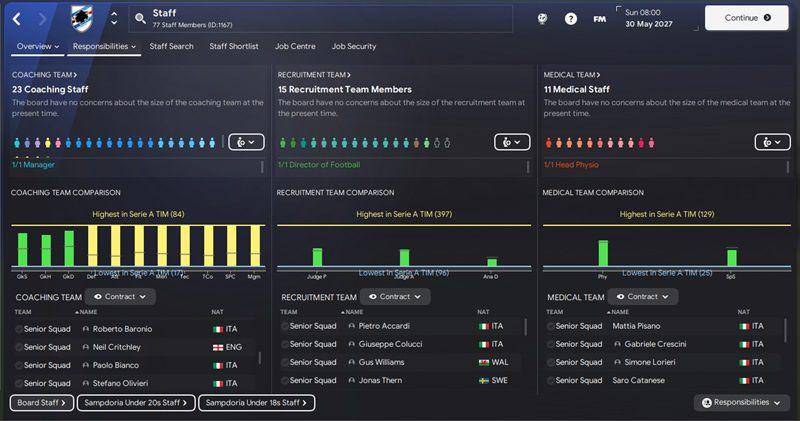
Task: Switch to Job Security tab
Action: 354,46
